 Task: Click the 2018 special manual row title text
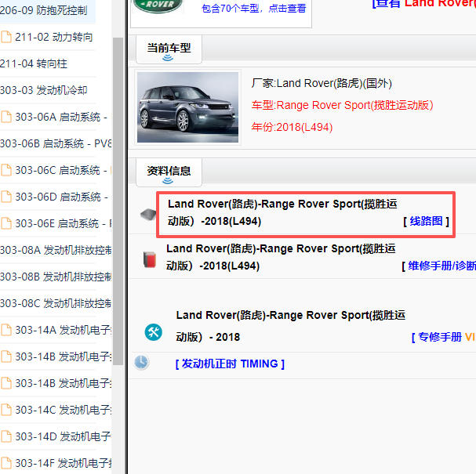coord(290,326)
